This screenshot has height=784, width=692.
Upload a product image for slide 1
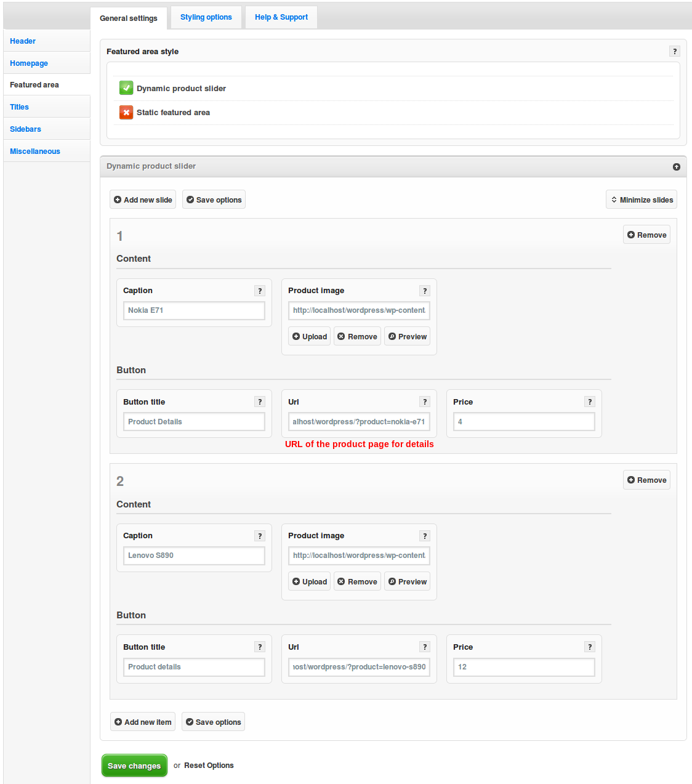click(x=309, y=336)
